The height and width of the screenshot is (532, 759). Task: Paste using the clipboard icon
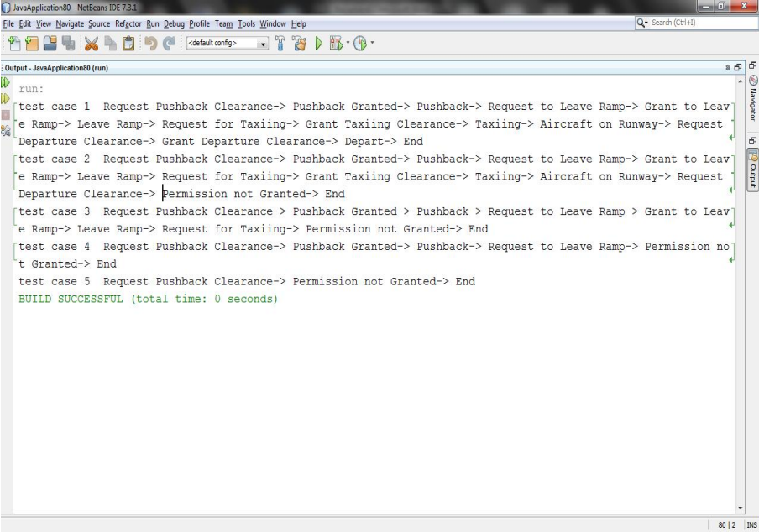click(x=128, y=44)
